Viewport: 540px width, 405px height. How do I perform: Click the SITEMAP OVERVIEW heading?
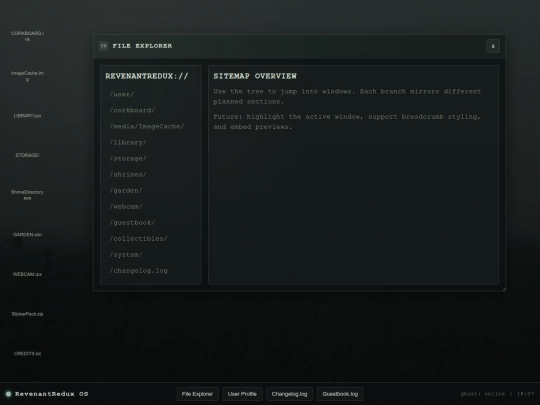point(255,76)
